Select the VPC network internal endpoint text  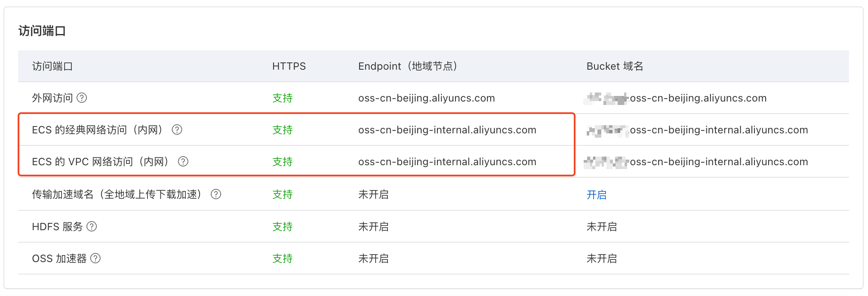[447, 162]
